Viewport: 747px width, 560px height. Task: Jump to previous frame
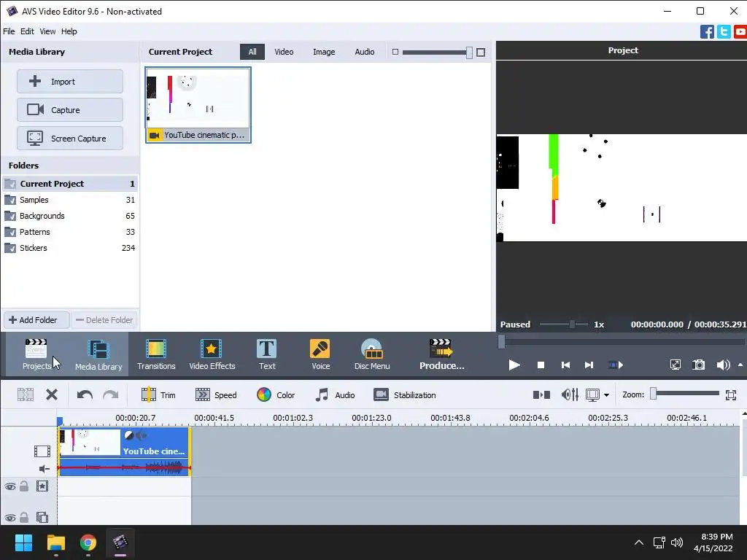[565, 365]
